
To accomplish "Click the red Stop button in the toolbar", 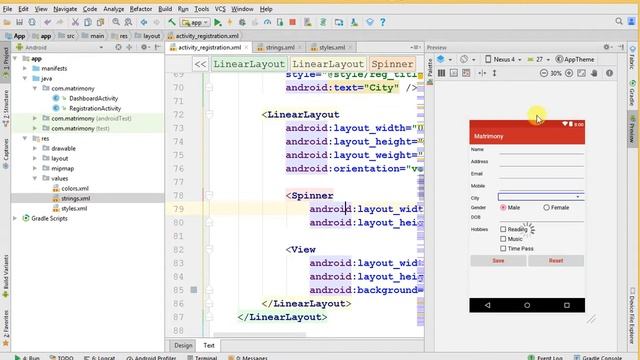I will coord(292,22).
